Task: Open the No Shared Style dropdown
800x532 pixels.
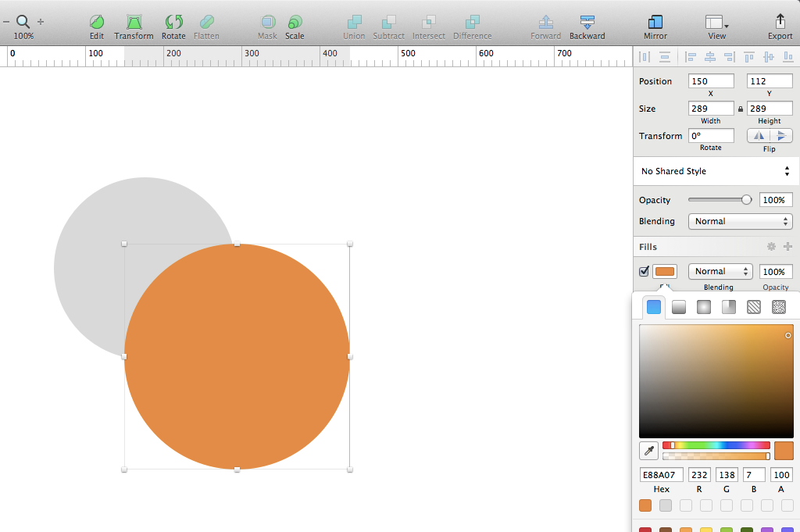Action: pyautogui.click(x=716, y=171)
